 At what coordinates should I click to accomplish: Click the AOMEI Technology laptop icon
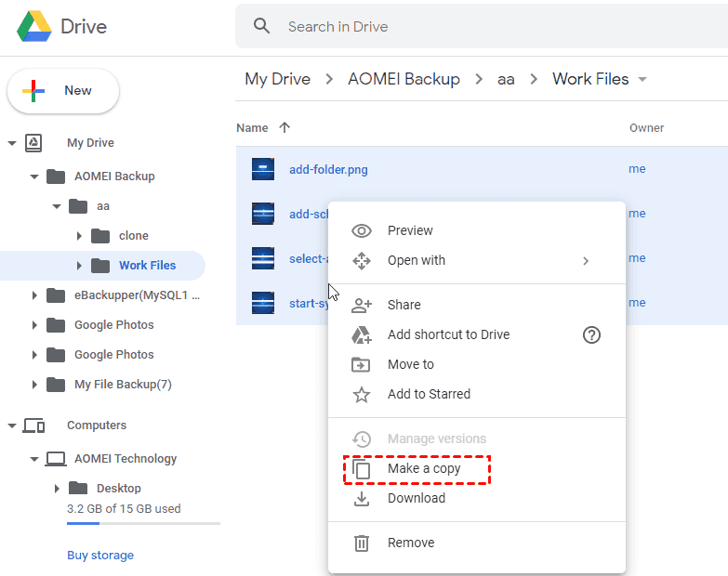tap(56, 459)
